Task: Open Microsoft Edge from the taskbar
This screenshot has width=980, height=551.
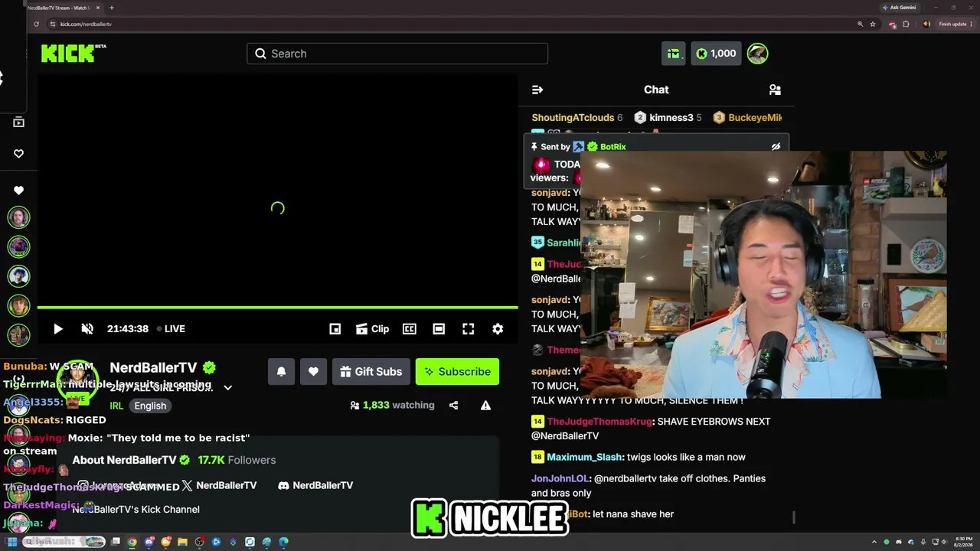Action: point(283,542)
